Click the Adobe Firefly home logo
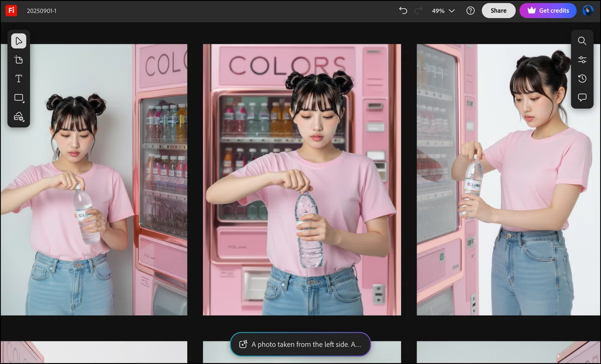Screen dimensions: 601x364 (12, 11)
